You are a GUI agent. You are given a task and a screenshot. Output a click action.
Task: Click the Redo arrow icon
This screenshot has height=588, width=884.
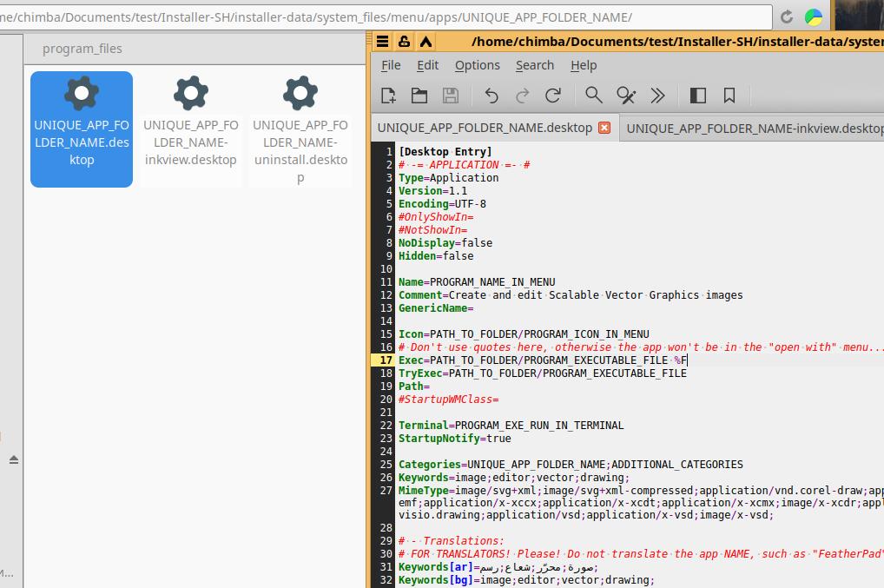click(x=523, y=96)
